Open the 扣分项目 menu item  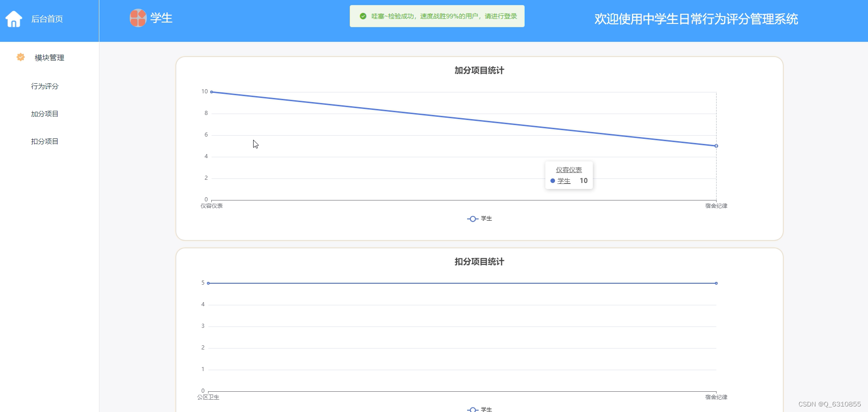tap(45, 141)
